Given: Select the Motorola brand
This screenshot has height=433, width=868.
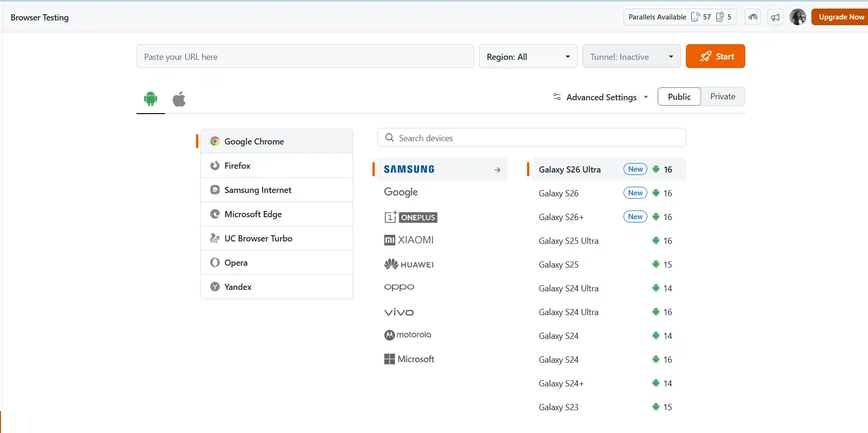Looking at the screenshot, I should coord(408,335).
